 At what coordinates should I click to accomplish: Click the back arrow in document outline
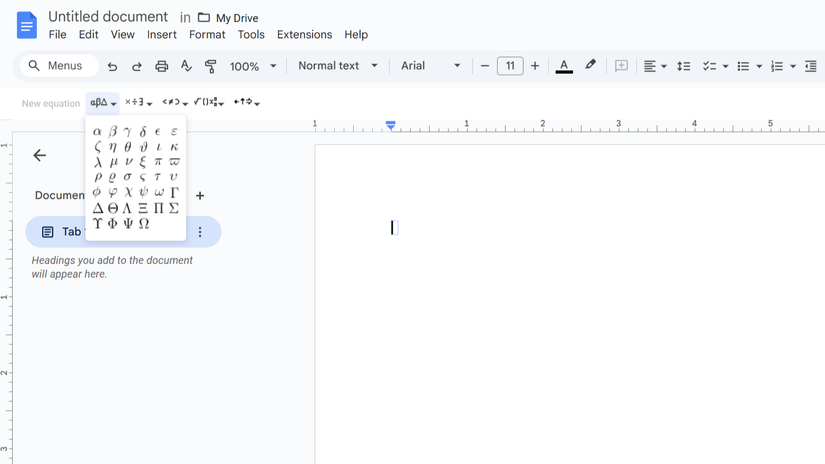tap(39, 155)
